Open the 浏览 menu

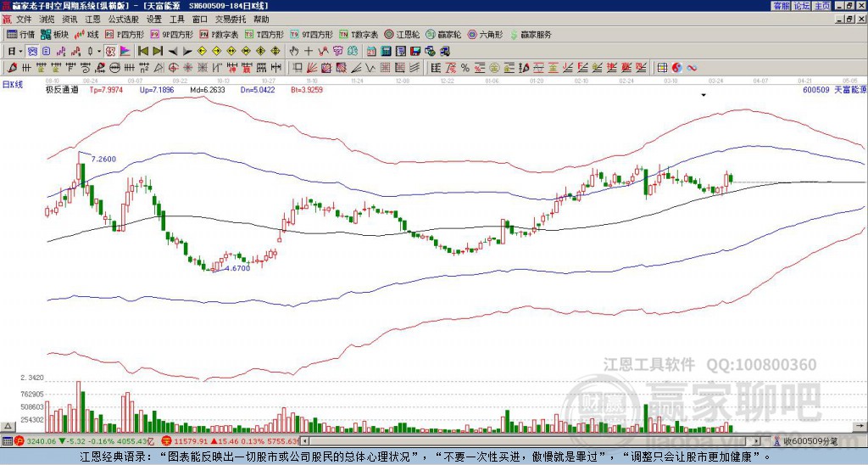coord(47,20)
